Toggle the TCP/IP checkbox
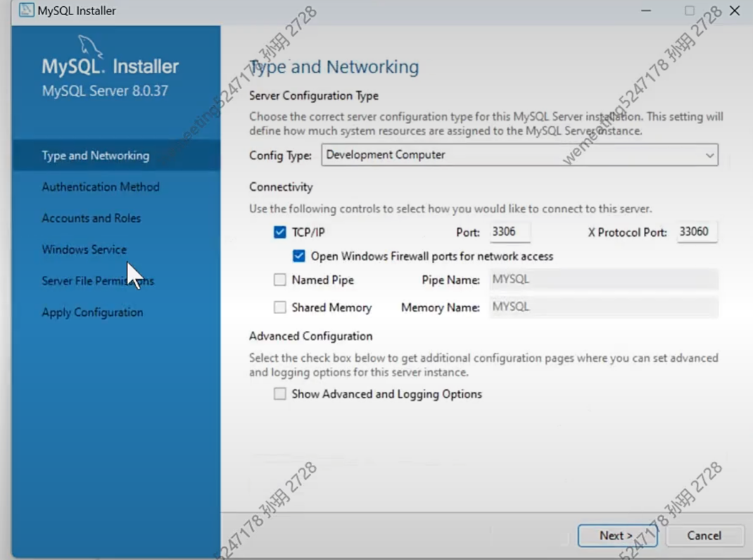 click(280, 232)
